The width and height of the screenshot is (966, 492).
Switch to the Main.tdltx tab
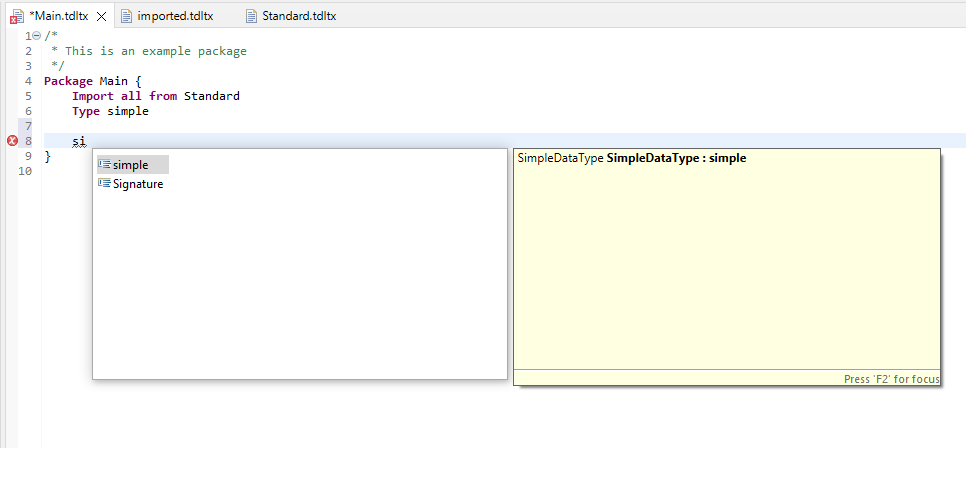click(59, 16)
